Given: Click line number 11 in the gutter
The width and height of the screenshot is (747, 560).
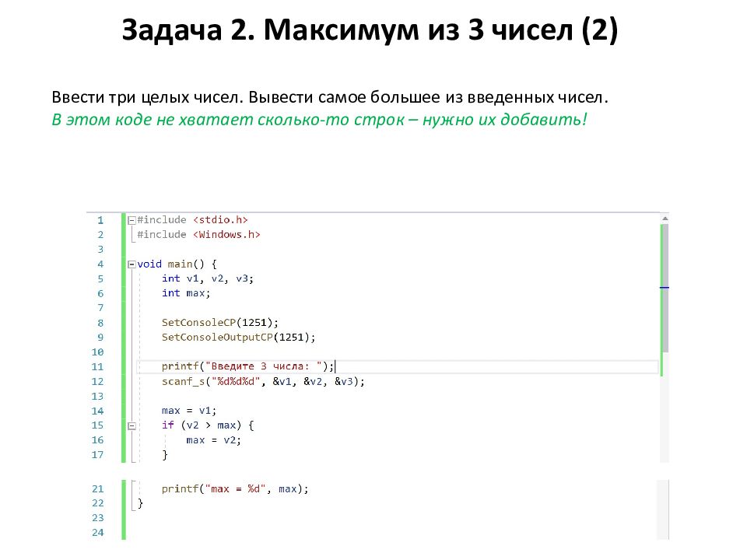Looking at the screenshot, I should click(98, 366).
